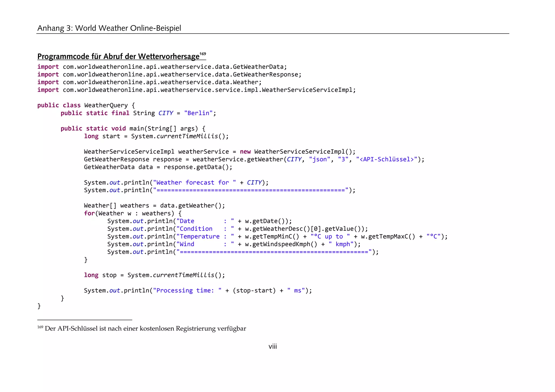Click the class name WeatherQuery
The image size is (555, 392).
coord(106,105)
